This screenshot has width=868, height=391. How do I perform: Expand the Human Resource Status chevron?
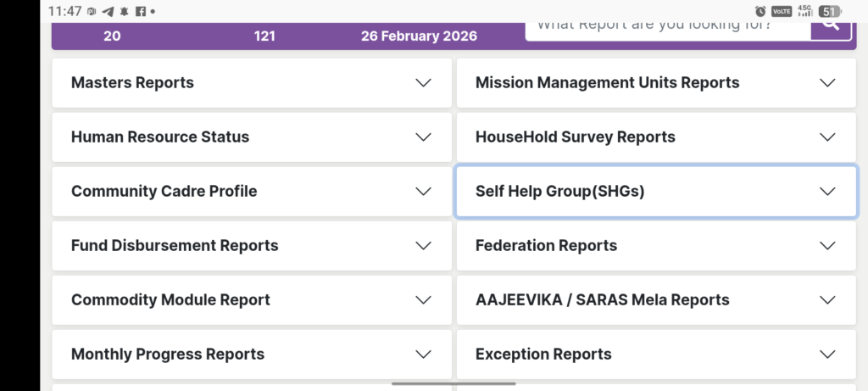tap(424, 137)
